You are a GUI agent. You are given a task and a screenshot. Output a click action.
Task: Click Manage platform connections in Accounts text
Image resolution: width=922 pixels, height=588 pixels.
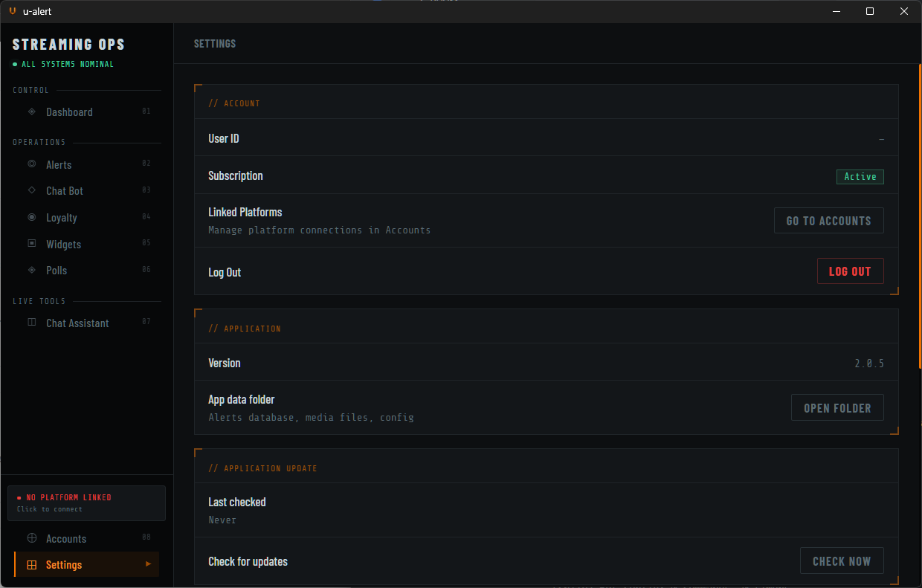pos(319,230)
